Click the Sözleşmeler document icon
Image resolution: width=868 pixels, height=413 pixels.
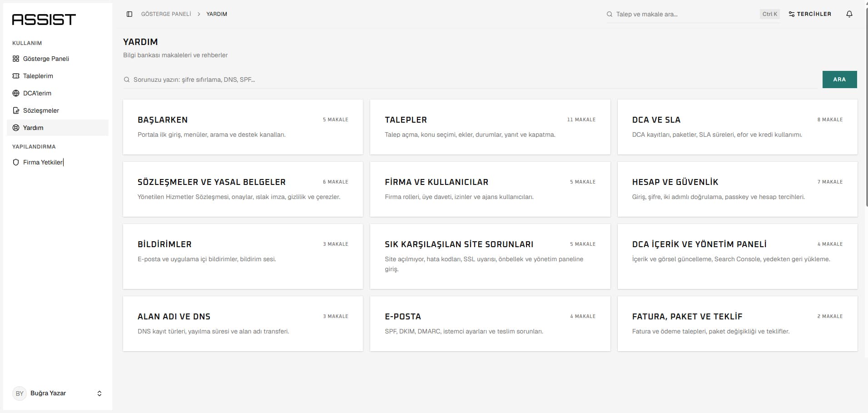tap(16, 110)
